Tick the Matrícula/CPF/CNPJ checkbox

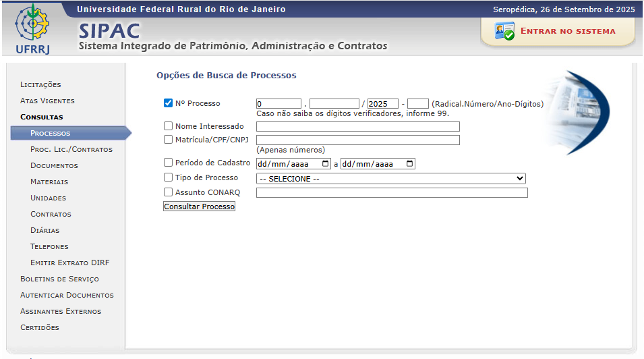[169, 140]
